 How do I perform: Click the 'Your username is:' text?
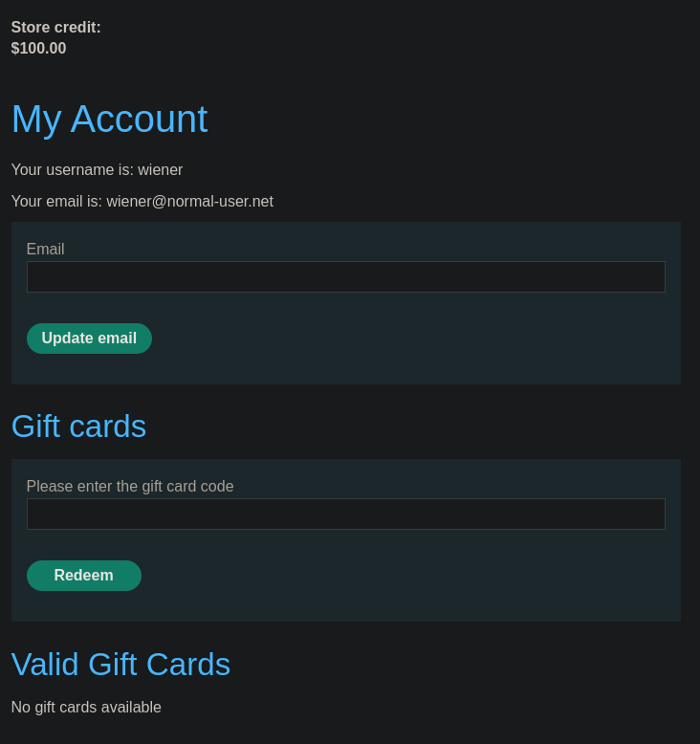point(73,170)
